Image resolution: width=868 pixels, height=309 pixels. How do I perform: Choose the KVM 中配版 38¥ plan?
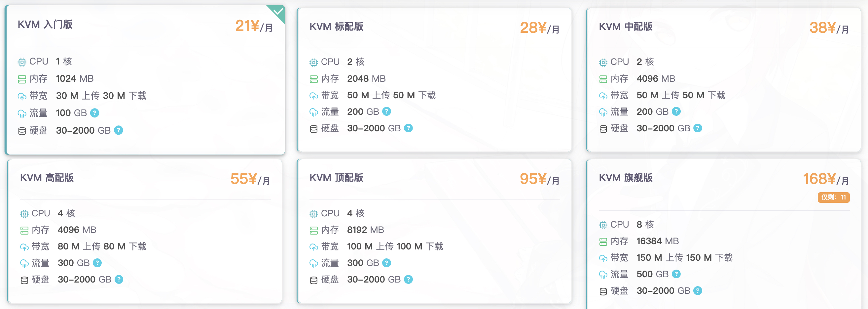click(x=723, y=80)
